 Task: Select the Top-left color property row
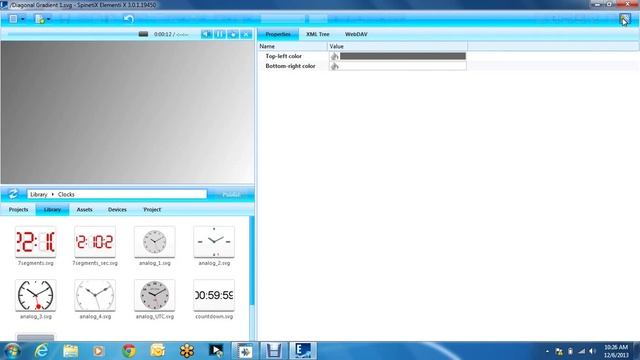362,56
